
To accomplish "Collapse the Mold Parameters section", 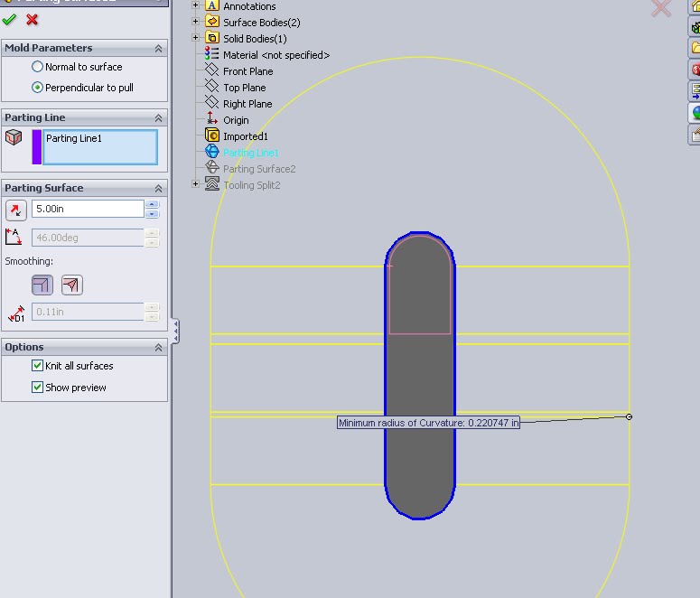I will coord(158,48).
